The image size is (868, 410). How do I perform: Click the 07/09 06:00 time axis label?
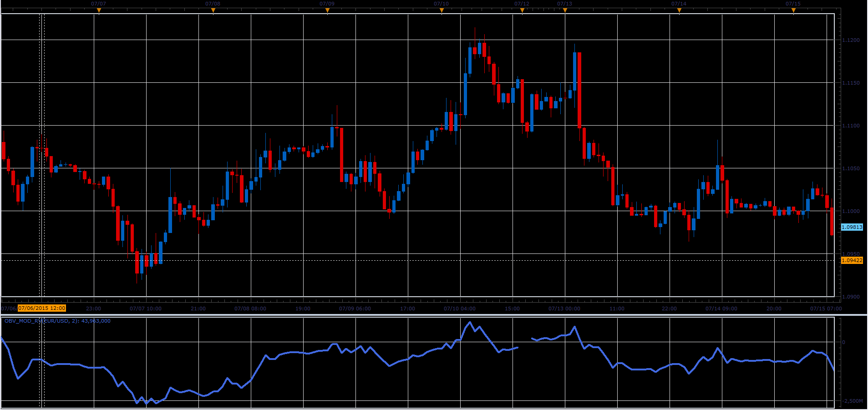[355, 309]
